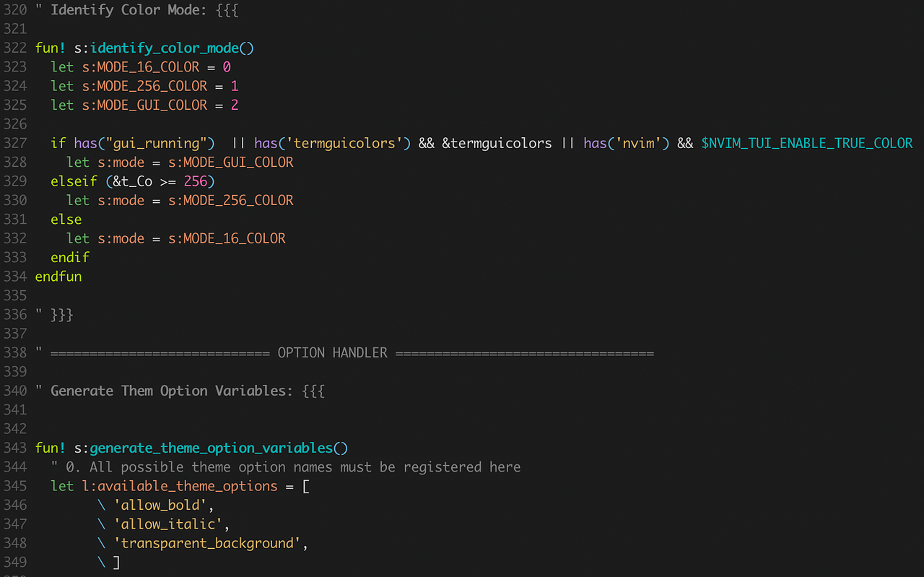Click the elseif keyword on line 329
The image size is (924, 577).
74,181
